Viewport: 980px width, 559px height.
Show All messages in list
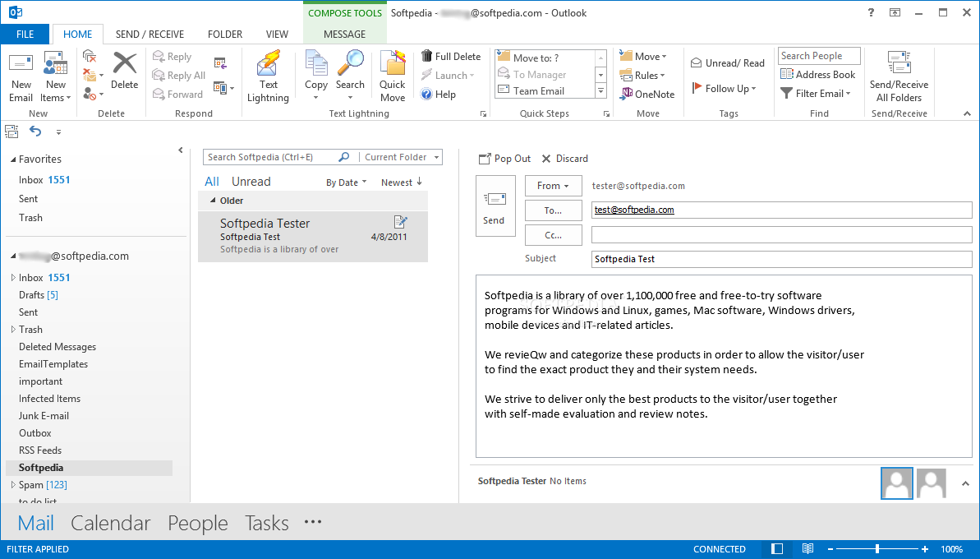(x=212, y=182)
